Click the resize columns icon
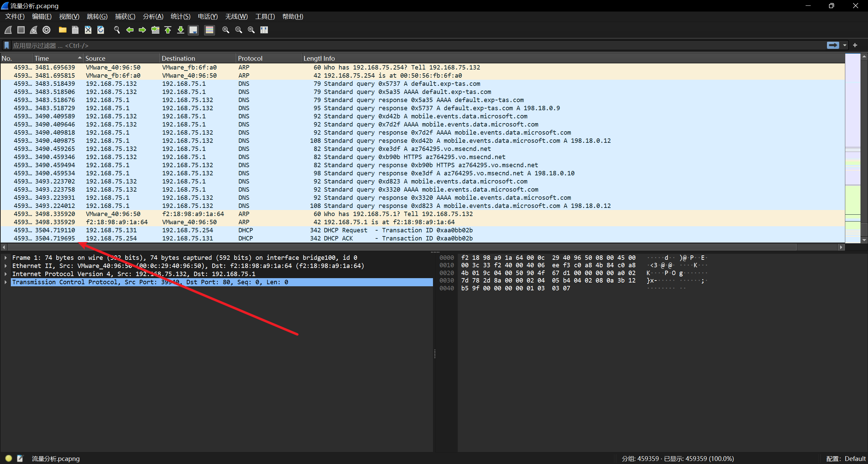This screenshot has height=464, width=868. coord(264,30)
